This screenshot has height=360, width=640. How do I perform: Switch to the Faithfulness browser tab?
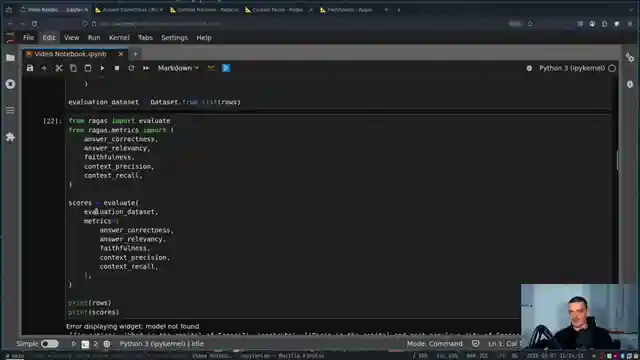coord(354,9)
